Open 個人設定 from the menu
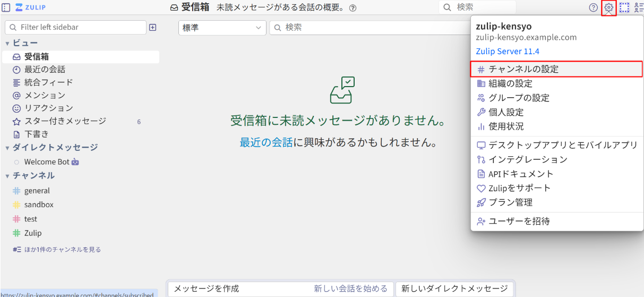Image resolution: width=644 pixels, height=297 pixels. (506, 112)
